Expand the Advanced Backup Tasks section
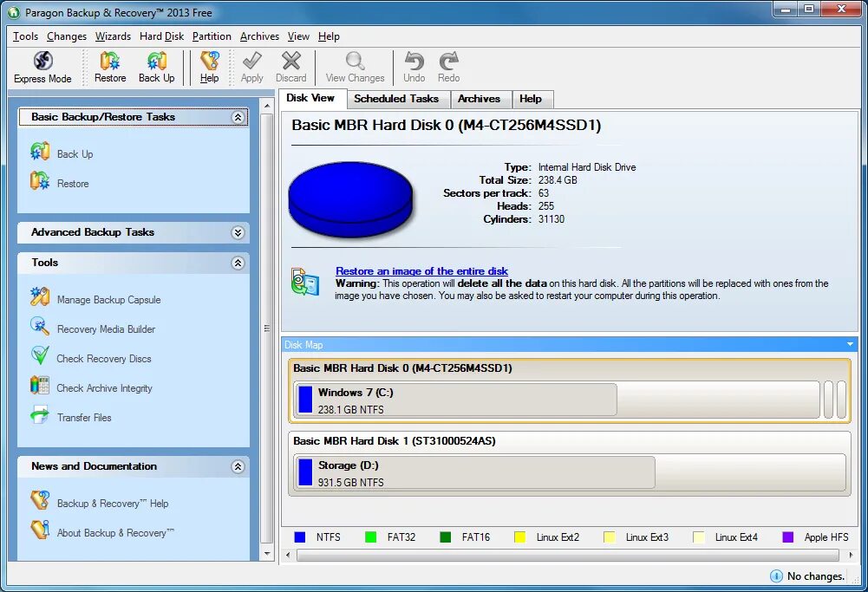This screenshot has width=868, height=592. tap(238, 232)
